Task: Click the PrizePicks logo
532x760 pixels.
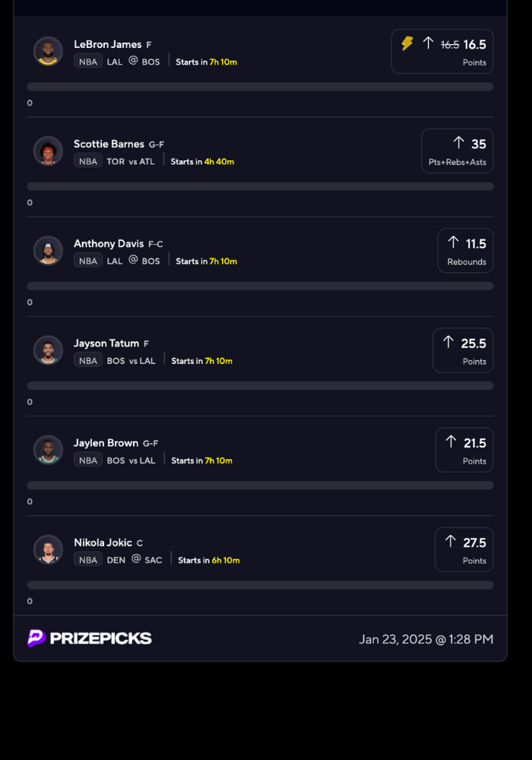Action: (x=90, y=638)
